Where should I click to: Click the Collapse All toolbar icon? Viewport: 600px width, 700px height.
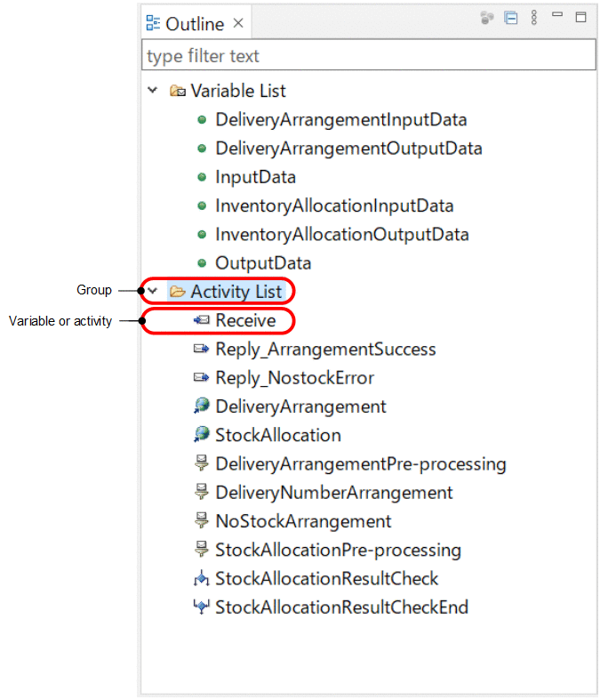pyautogui.click(x=511, y=18)
